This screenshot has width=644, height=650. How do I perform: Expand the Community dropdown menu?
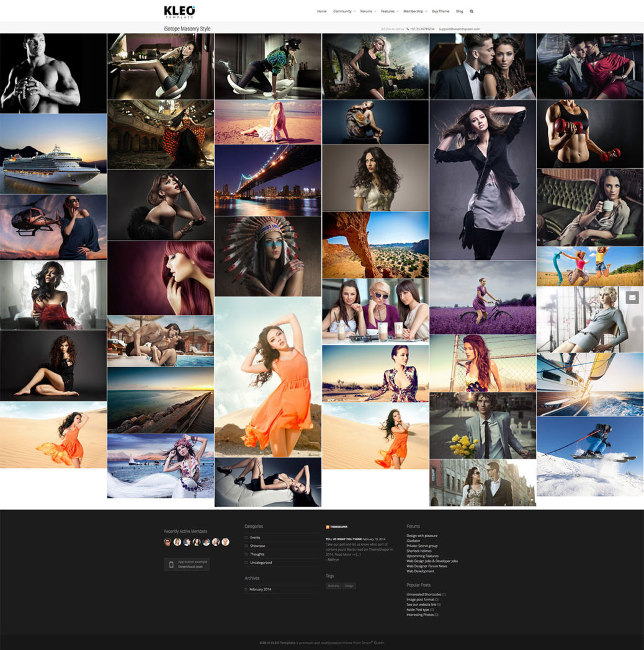[344, 11]
